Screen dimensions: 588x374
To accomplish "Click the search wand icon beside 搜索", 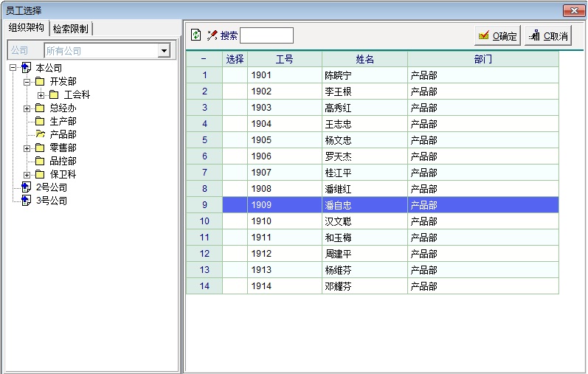I will click(x=212, y=35).
